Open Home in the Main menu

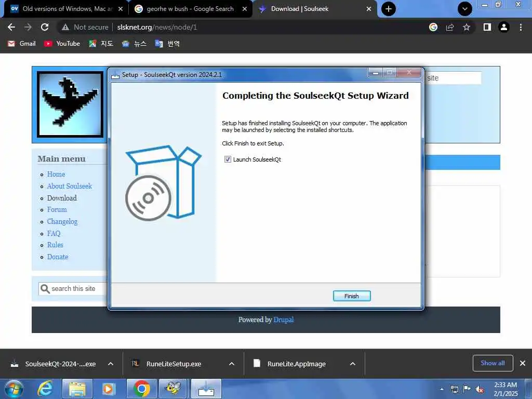tap(56, 174)
